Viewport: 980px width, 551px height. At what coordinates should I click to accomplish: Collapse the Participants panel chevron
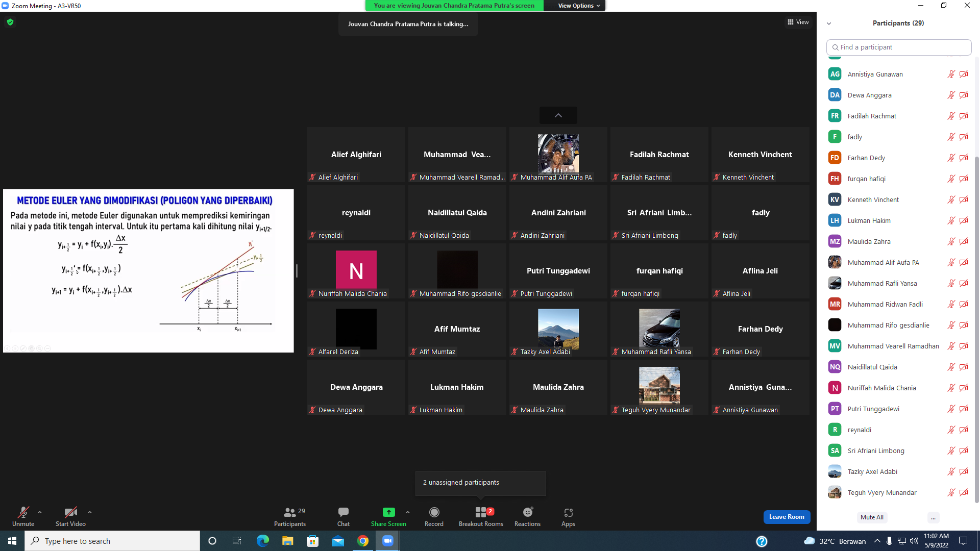click(829, 23)
